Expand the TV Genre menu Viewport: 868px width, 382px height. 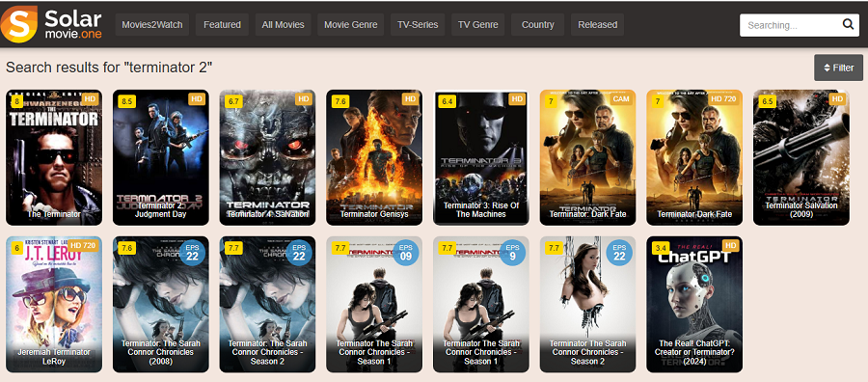pyautogui.click(x=478, y=25)
